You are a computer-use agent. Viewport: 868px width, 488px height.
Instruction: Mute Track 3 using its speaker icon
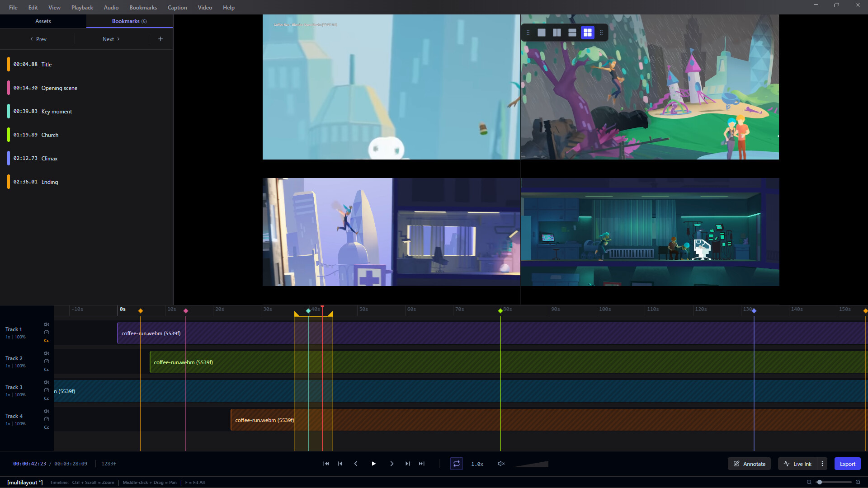tap(47, 382)
